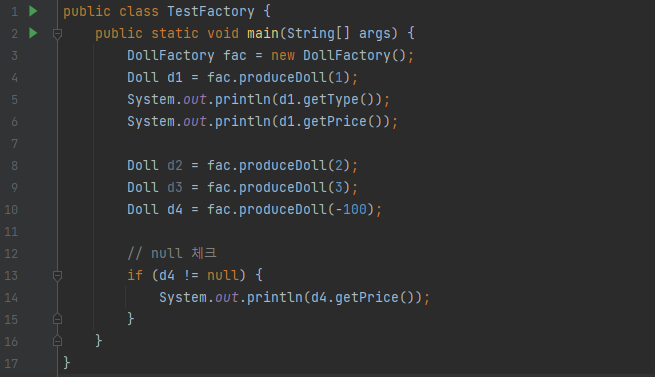
Task: Place cursor on TestFactory class name
Action: click(x=211, y=11)
